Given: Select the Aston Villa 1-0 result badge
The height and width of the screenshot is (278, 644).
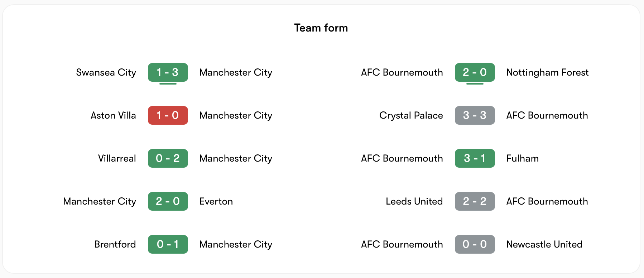Looking at the screenshot, I should [168, 115].
